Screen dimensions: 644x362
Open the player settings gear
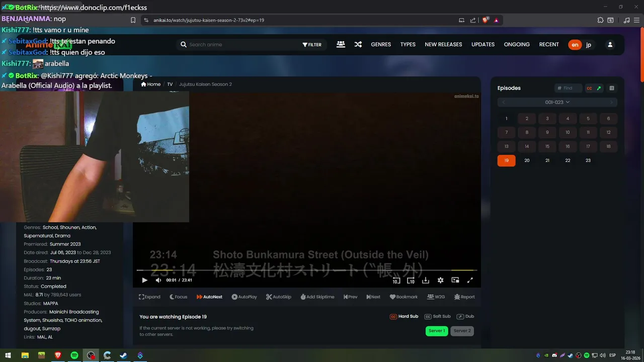tap(441, 280)
